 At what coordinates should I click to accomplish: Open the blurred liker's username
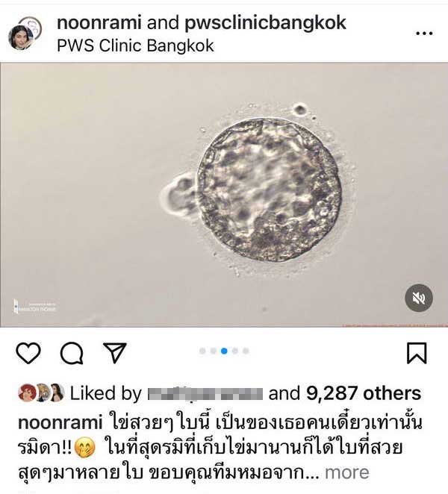pyautogui.click(x=205, y=394)
